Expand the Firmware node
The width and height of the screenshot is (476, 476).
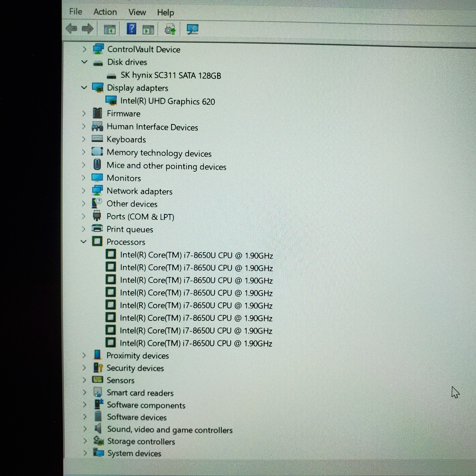coord(84,113)
